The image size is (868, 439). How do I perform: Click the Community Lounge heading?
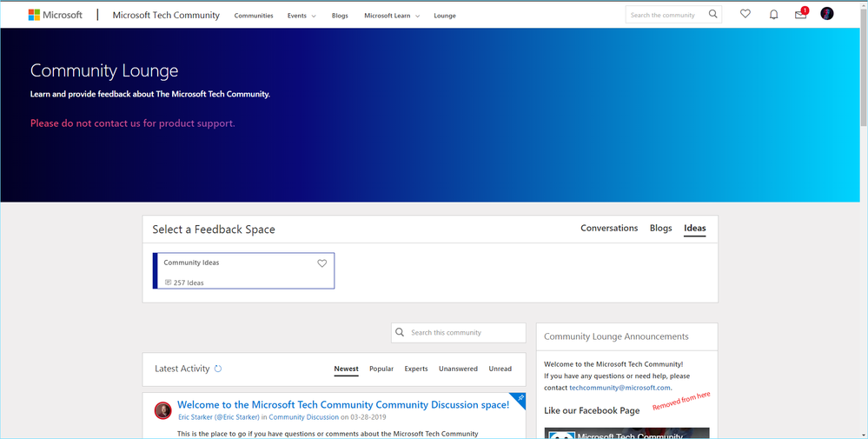(x=104, y=71)
